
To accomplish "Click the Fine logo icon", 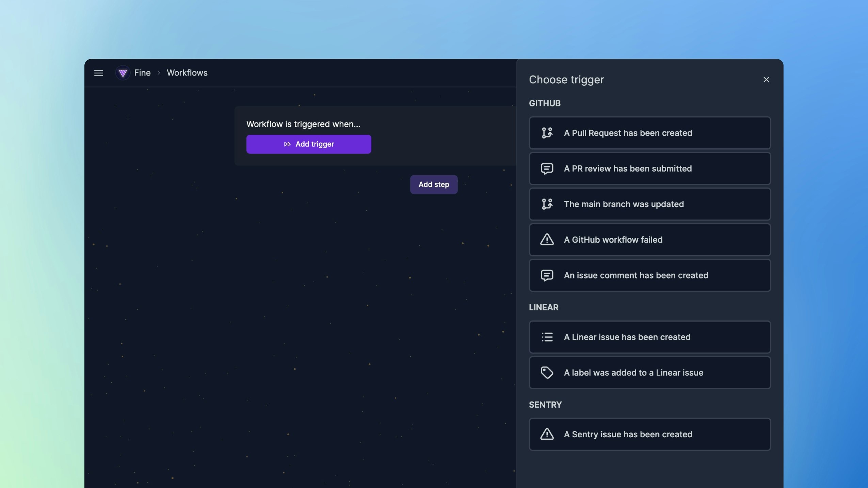I will pyautogui.click(x=123, y=73).
